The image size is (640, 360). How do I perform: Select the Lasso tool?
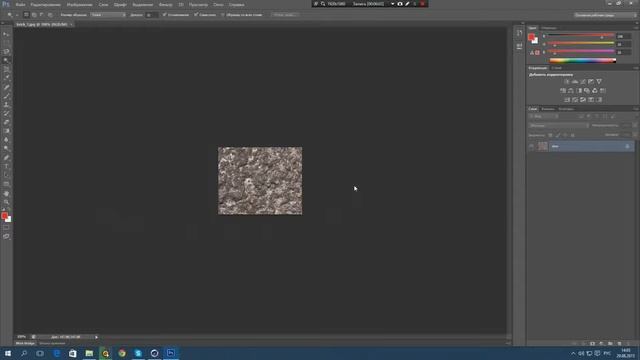(6, 52)
